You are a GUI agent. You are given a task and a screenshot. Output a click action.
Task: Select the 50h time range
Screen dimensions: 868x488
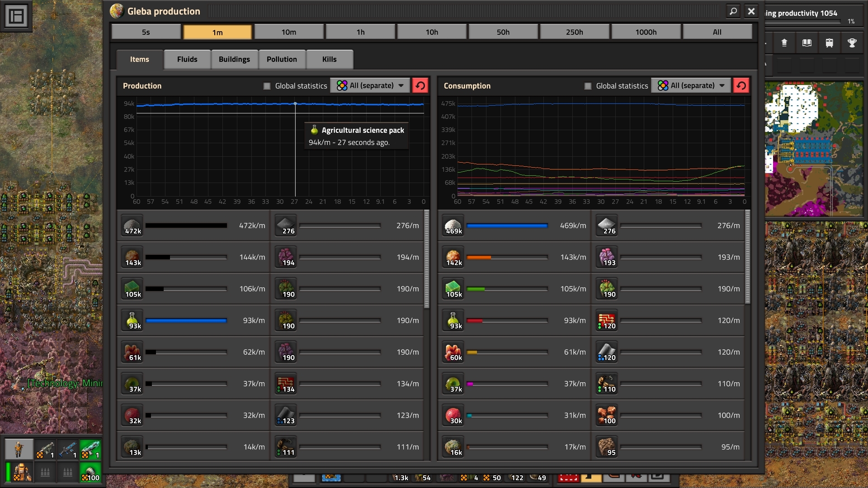[503, 32]
